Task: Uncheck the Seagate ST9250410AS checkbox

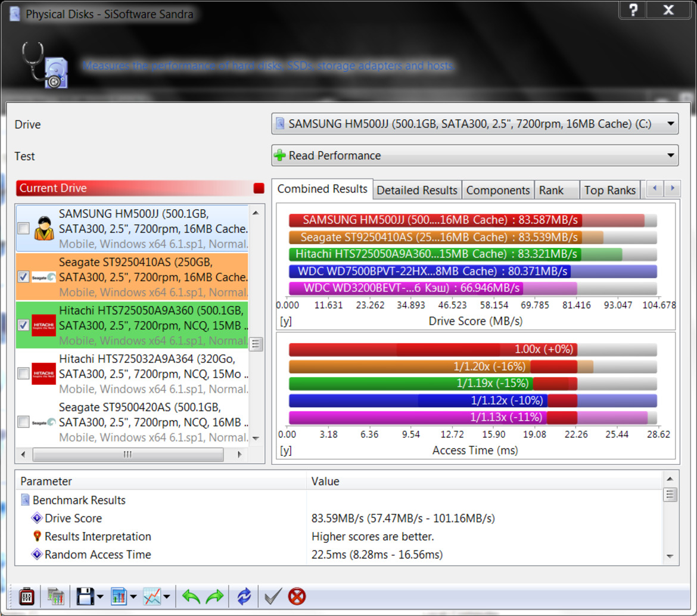Action: (24, 277)
